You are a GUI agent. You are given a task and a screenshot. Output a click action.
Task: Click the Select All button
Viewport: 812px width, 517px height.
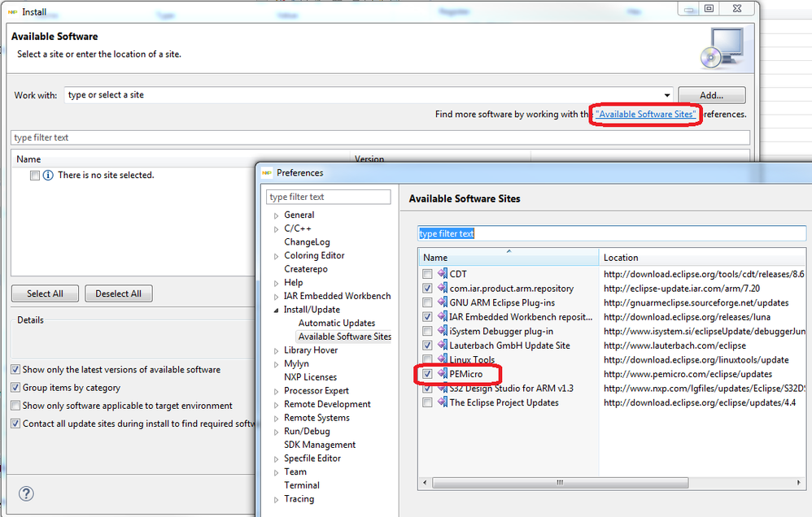(x=45, y=293)
